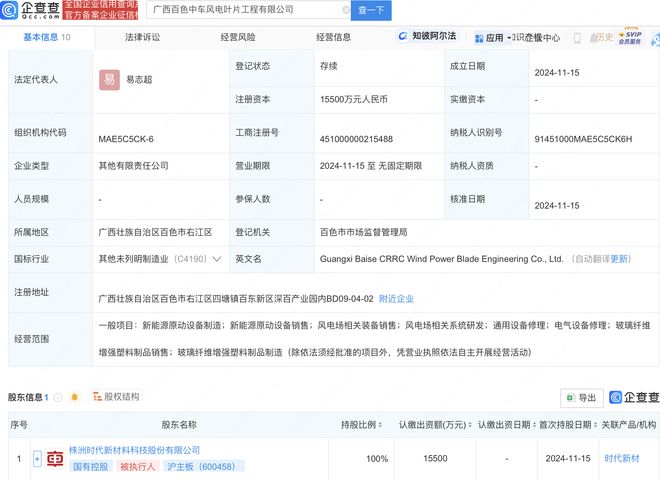Select the tax ID 91451000MAE5C5CK6H

(x=583, y=139)
